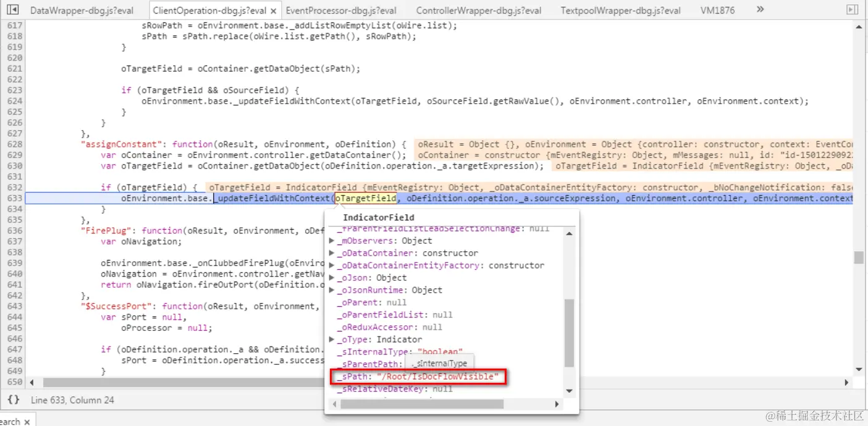The width and height of the screenshot is (868, 426).
Task: Click popup horizontal scrollbar left arrow
Action: [334, 404]
